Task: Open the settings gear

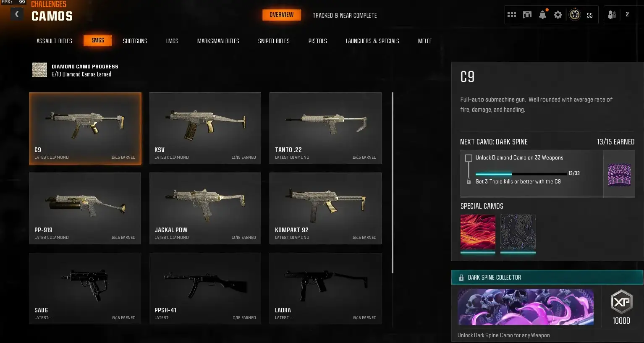Action: (558, 15)
